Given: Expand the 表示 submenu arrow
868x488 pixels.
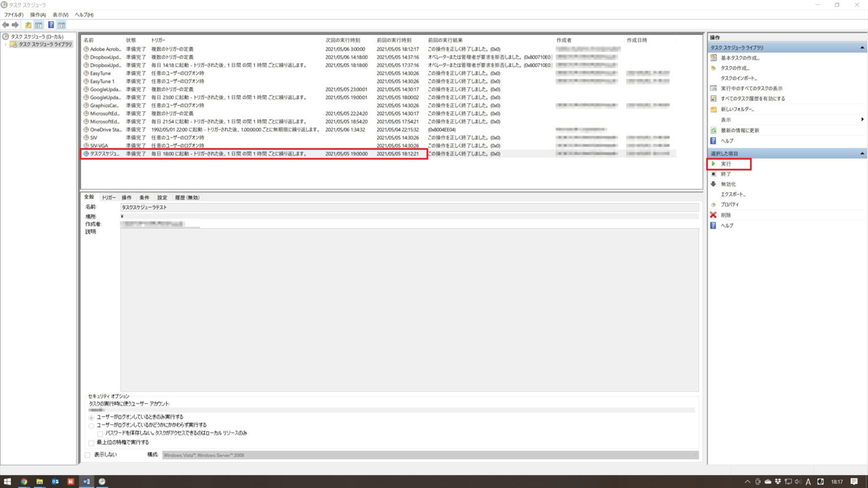Looking at the screenshot, I should pos(863,119).
